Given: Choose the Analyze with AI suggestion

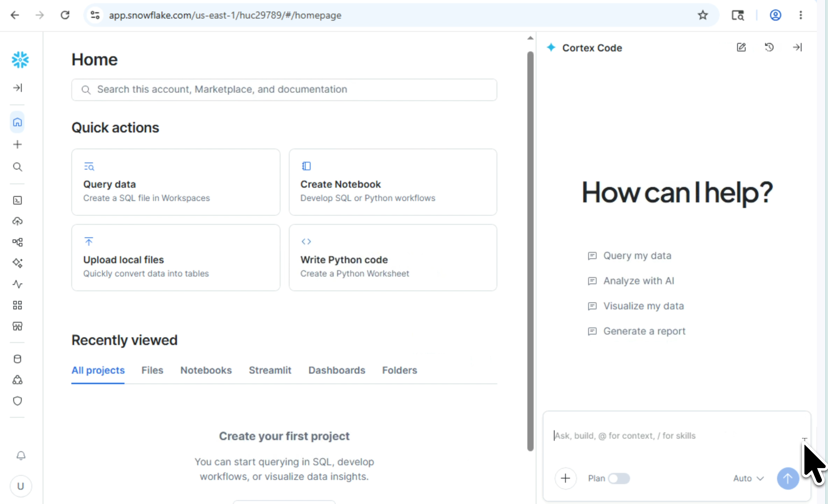Looking at the screenshot, I should 631,281.
